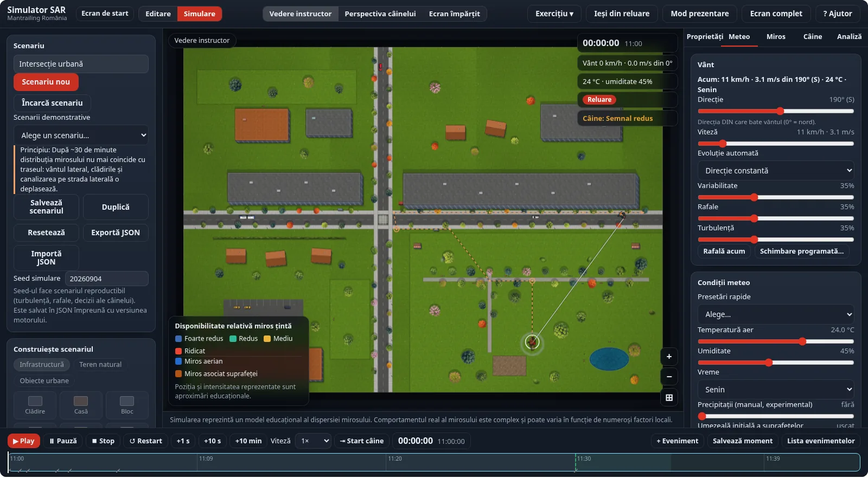
Task: Open the Exercițiu dropdown menu
Action: (x=554, y=14)
